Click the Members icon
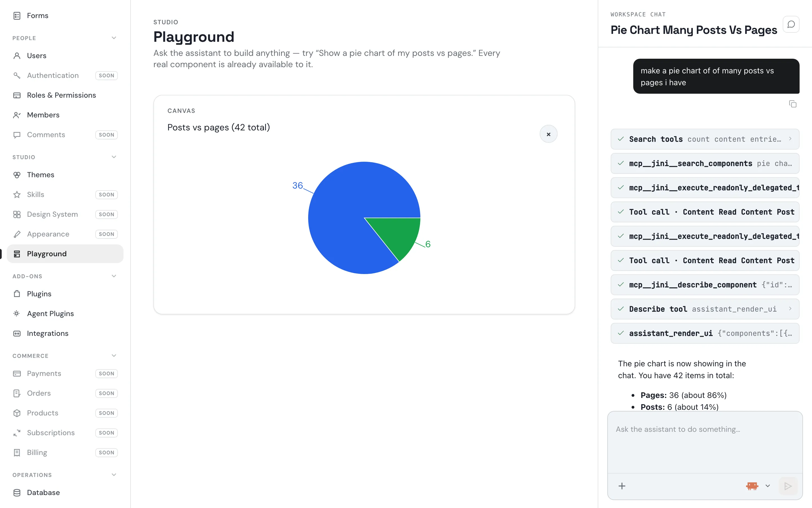 coord(17,115)
